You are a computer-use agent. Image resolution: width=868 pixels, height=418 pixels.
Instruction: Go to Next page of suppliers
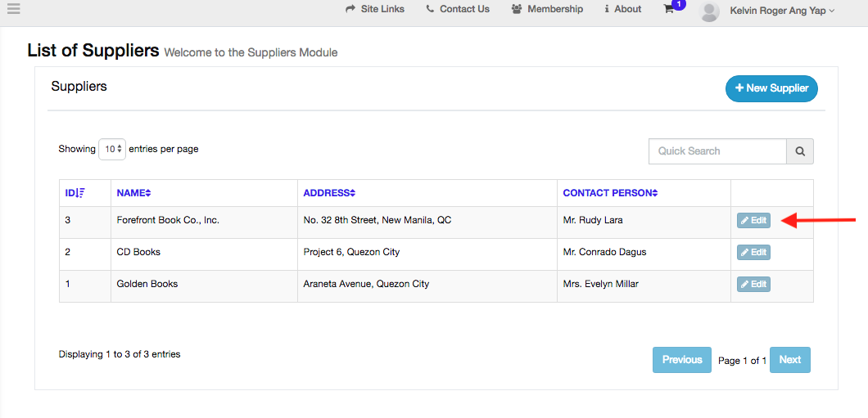(789, 360)
